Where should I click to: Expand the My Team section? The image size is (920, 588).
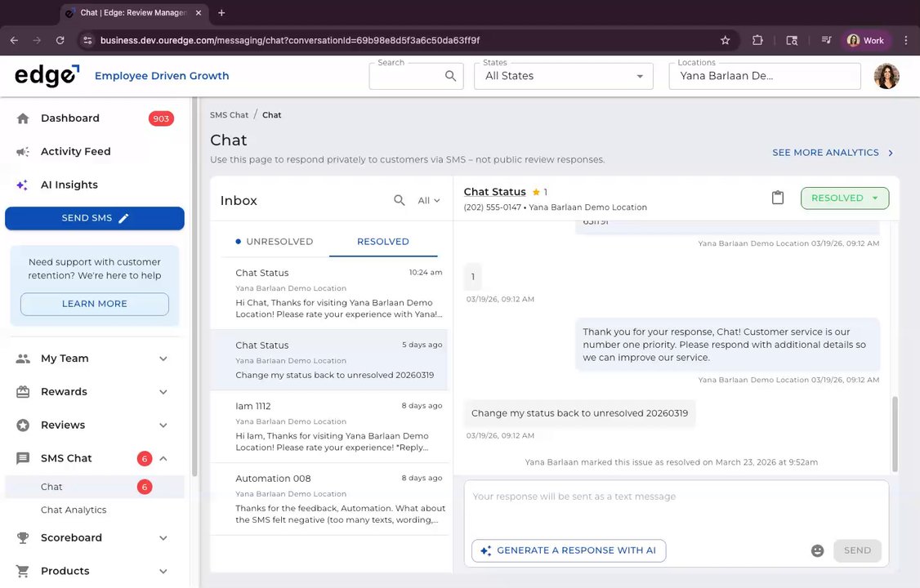tap(163, 359)
